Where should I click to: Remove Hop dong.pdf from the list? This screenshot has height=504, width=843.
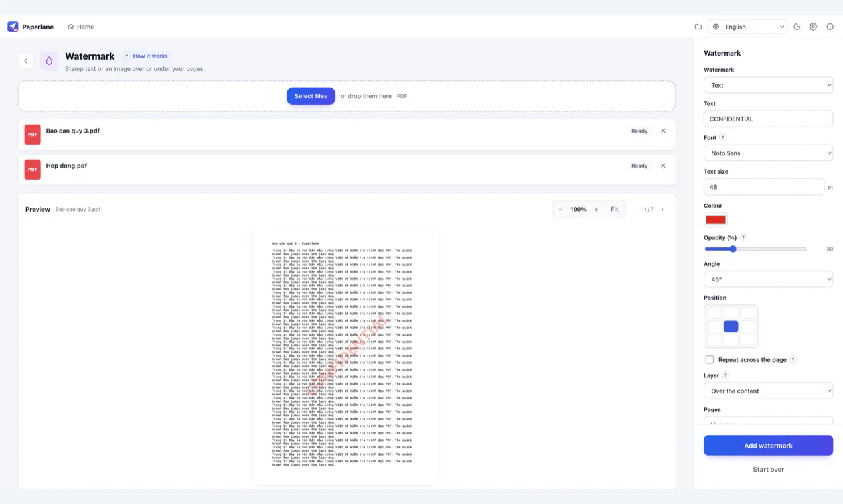[x=663, y=166]
